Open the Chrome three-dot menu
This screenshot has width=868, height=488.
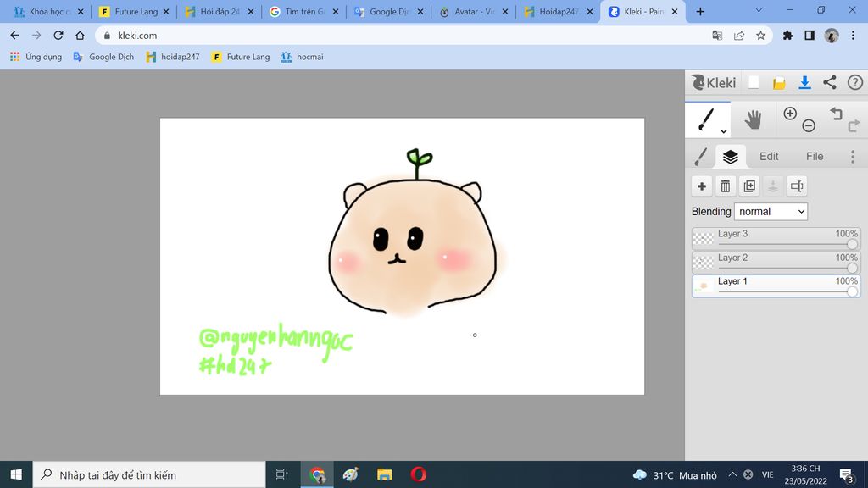tap(853, 36)
